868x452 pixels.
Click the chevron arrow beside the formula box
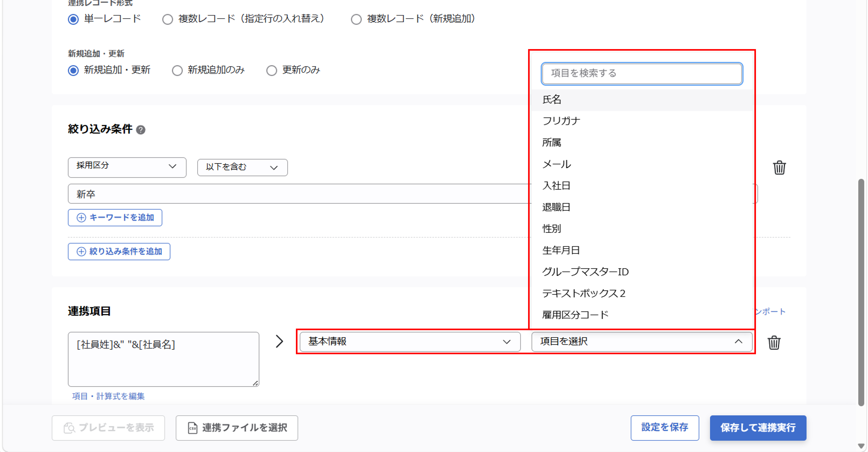pos(279,342)
